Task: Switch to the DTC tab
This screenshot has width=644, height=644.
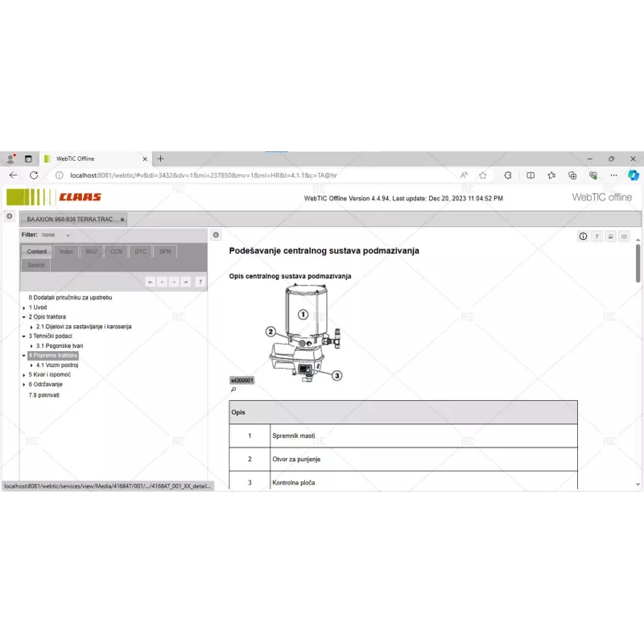Action: [x=140, y=251]
